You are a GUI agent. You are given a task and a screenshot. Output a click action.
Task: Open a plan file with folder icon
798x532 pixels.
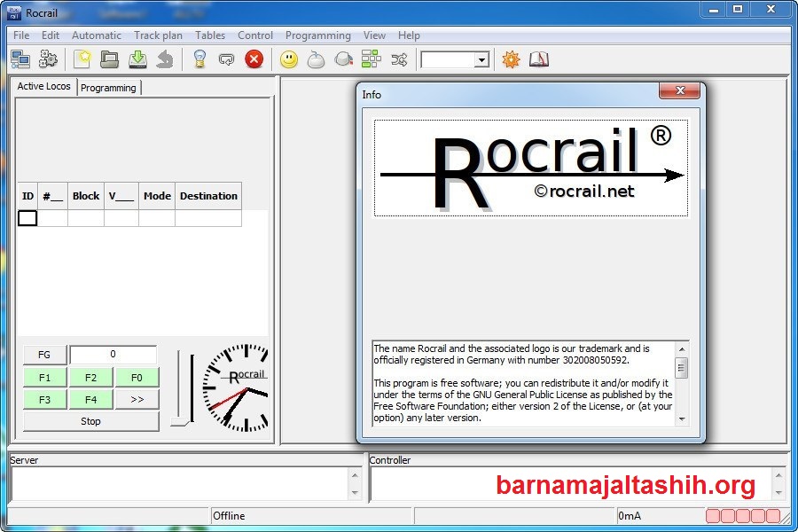coord(109,59)
